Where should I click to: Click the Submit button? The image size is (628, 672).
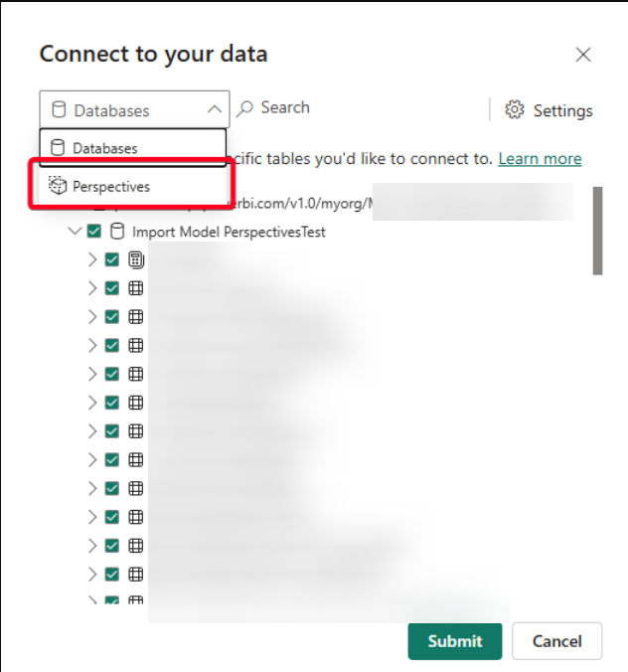[454, 641]
